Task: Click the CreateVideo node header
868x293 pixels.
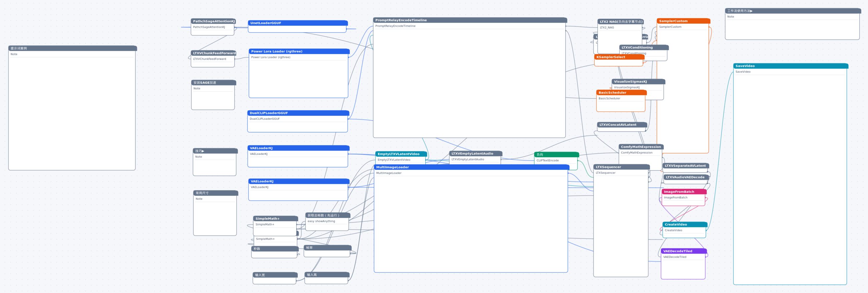Action: pyautogui.click(x=685, y=224)
